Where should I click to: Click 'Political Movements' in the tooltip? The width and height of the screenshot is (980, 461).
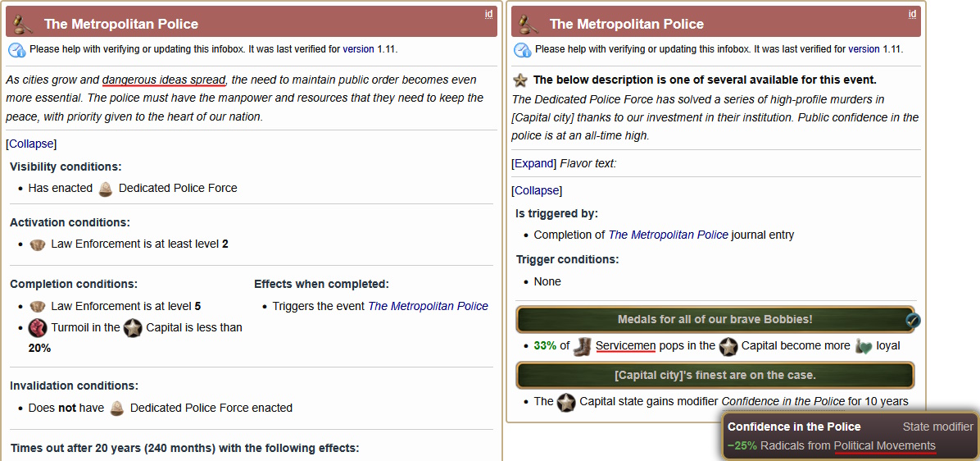click(885, 446)
